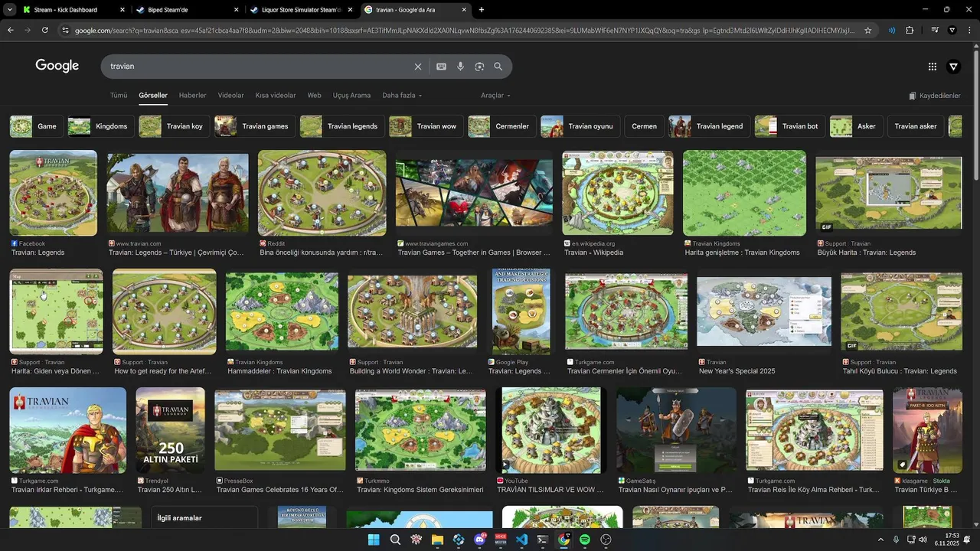This screenshot has width=980, height=551.
Task: Click the blue audio indicator in address bar
Action: (892, 30)
